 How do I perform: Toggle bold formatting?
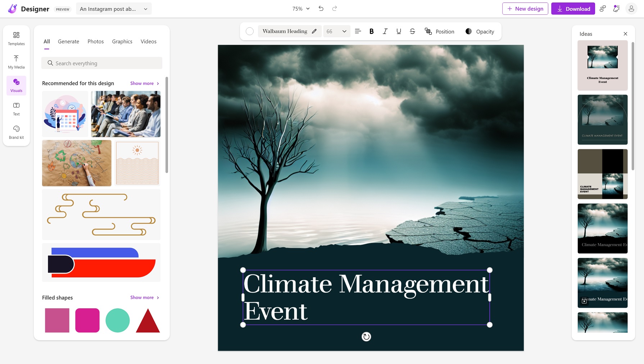pos(371,31)
